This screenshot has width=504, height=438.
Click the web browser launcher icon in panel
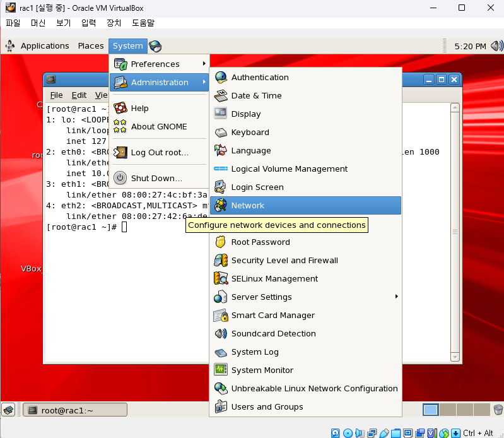156,46
